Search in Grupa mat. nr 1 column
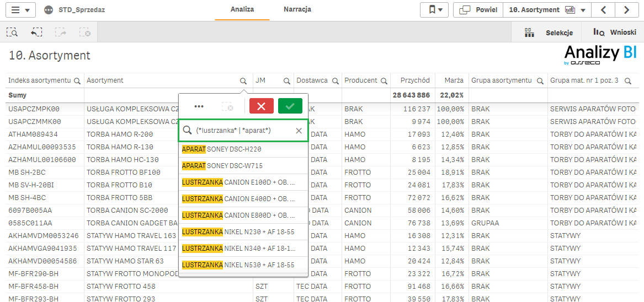 point(627,81)
